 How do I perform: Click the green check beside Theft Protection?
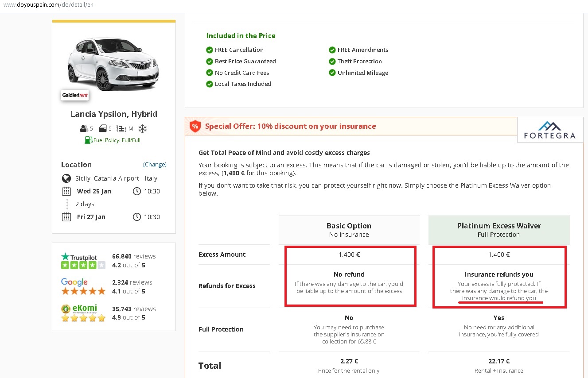pos(332,62)
